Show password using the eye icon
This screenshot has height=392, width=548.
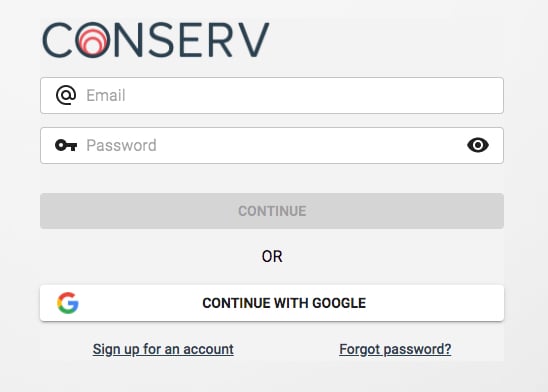click(478, 145)
